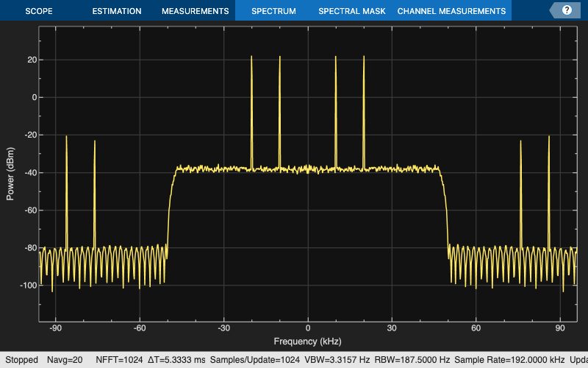Click the VBW=3.3157 Hz status entry
The height and width of the screenshot is (368, 588).
click(x=337, y=360)
